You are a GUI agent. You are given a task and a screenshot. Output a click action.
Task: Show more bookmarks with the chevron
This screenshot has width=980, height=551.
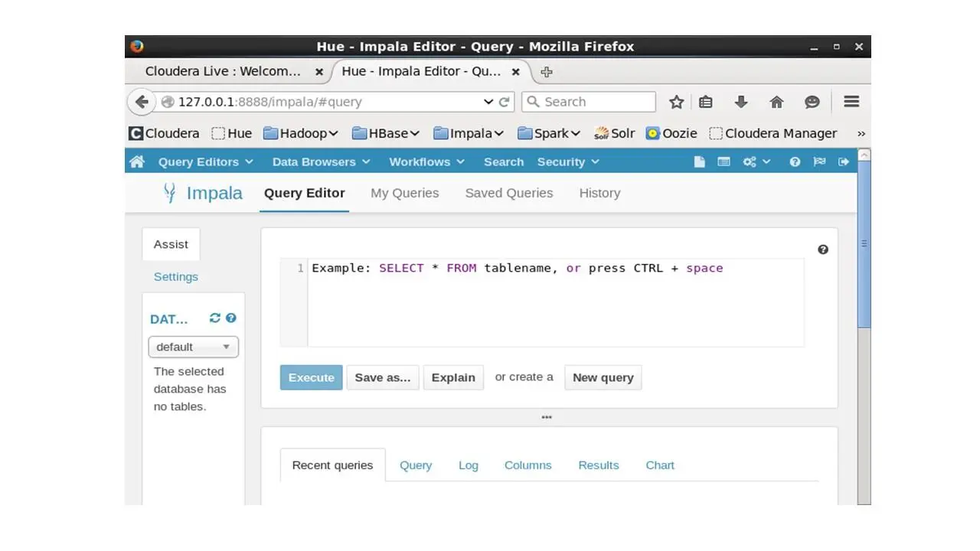click(x=861, y=133)
